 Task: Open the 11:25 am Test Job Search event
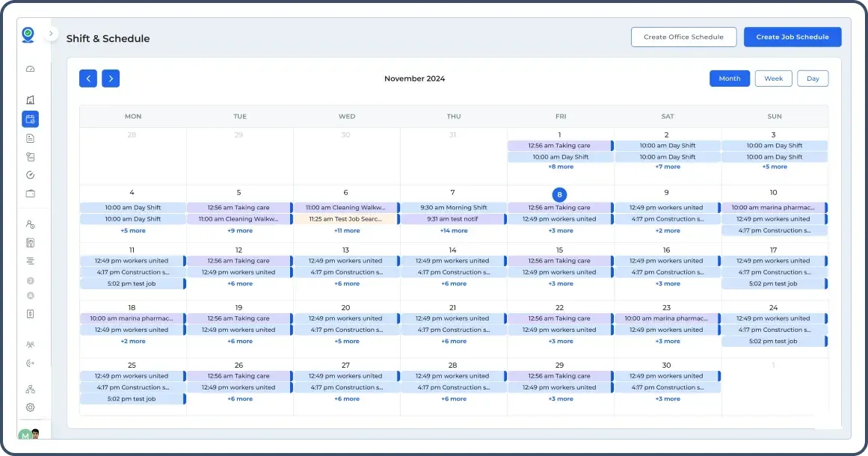[346, 218]
